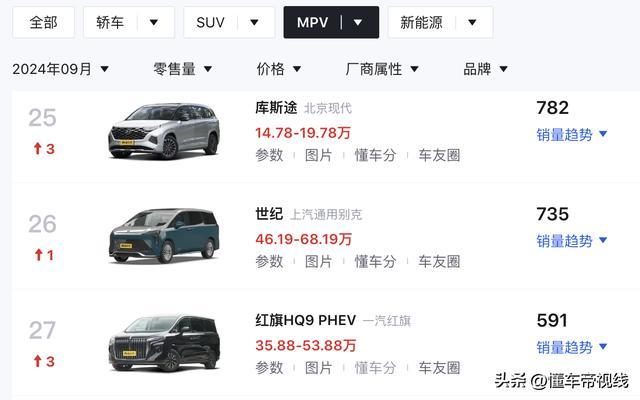Expand 销量趋势 for 库斯途
The width and height of the screenshot is (640, 400).
(x=572, y=134)
